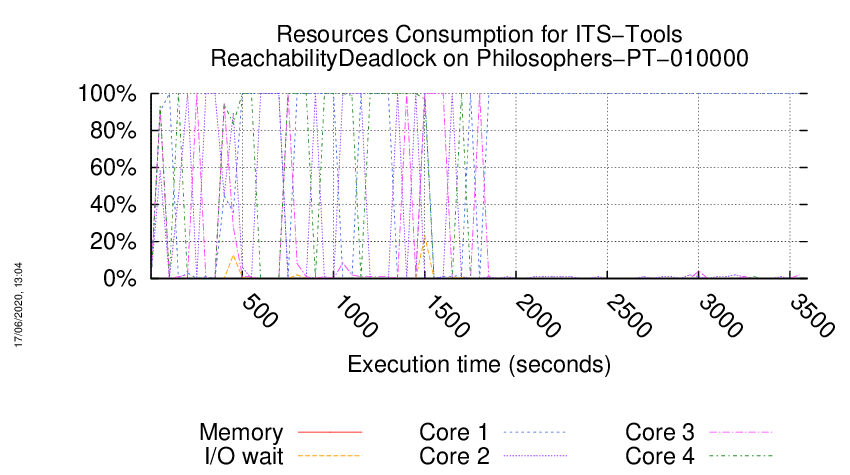Image resolution: width=850 pixels, height=475 pixels.
Task: Click the Memory legend label
Action: click(x=241, y=432)
